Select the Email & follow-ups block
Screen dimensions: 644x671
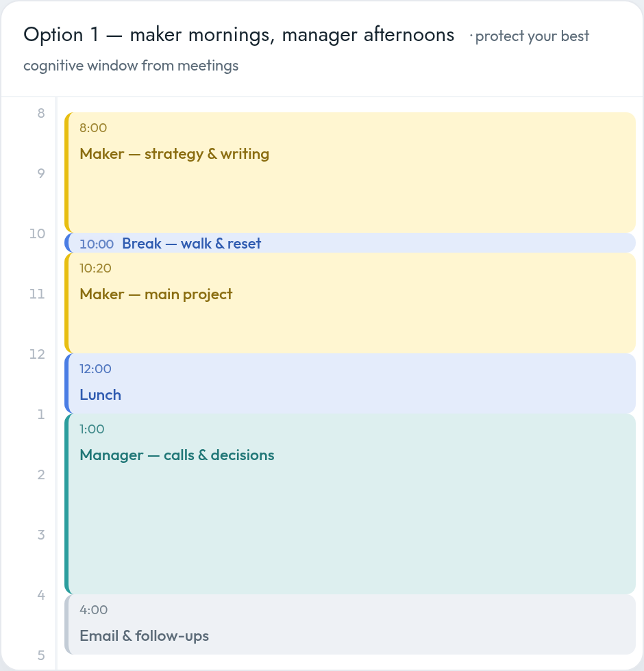[x=350, y=624]
